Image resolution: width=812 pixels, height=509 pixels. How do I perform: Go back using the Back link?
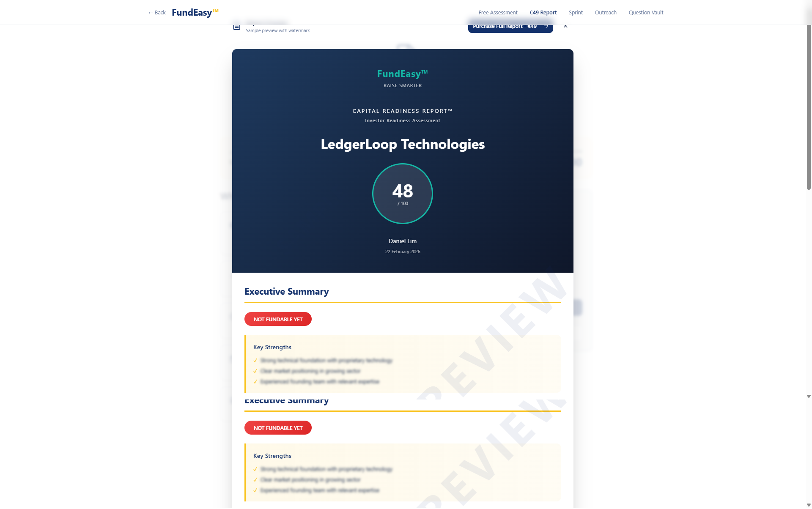point(157,13)
